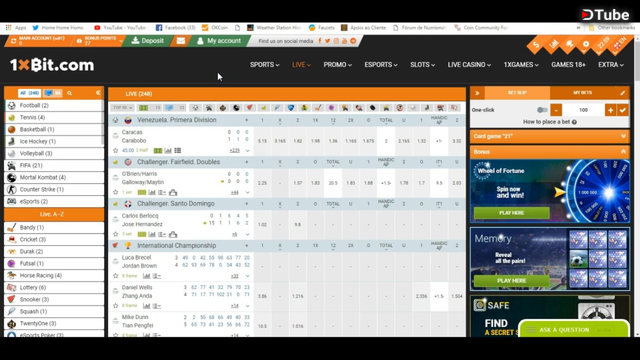Expand the SPORTS dropdown menu
The width and height of the screenshot is (640, 360).
tap(264, 64)
